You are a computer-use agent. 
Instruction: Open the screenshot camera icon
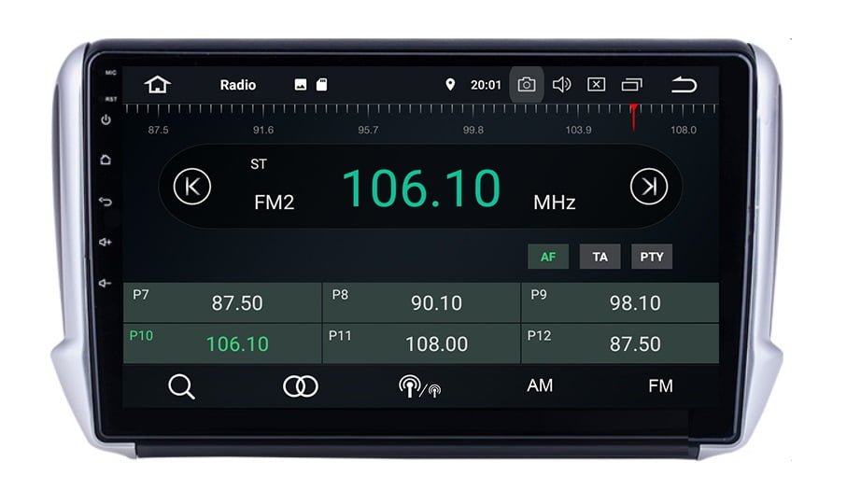[x=527, y=85]
